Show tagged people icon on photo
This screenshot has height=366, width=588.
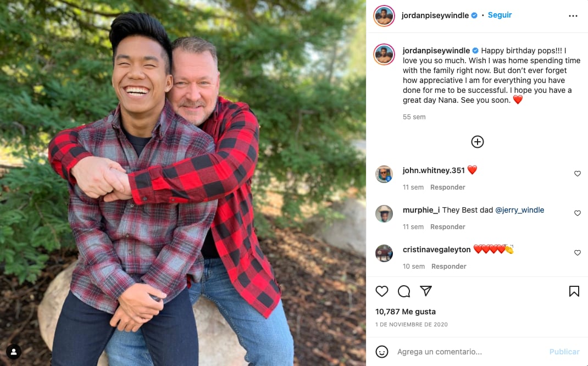pos(14,352)
